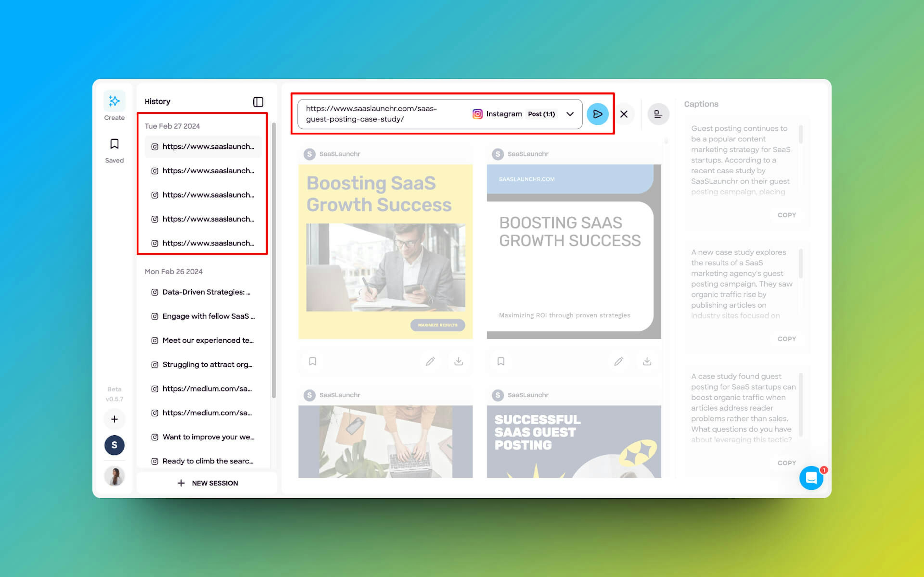Expand the Tue Feb 27 2024 history group
This screenshot has width=924, height=577.
pos(172,126)
